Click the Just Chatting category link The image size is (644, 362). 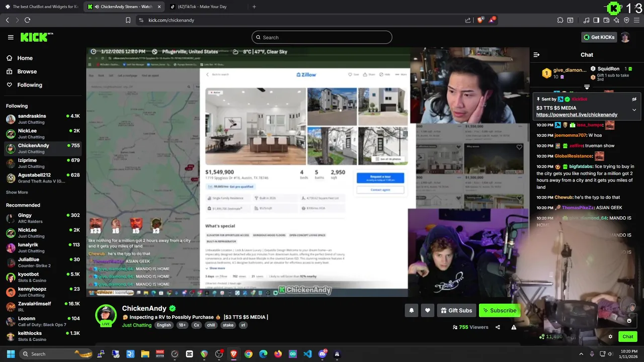[x=136, y=325]
